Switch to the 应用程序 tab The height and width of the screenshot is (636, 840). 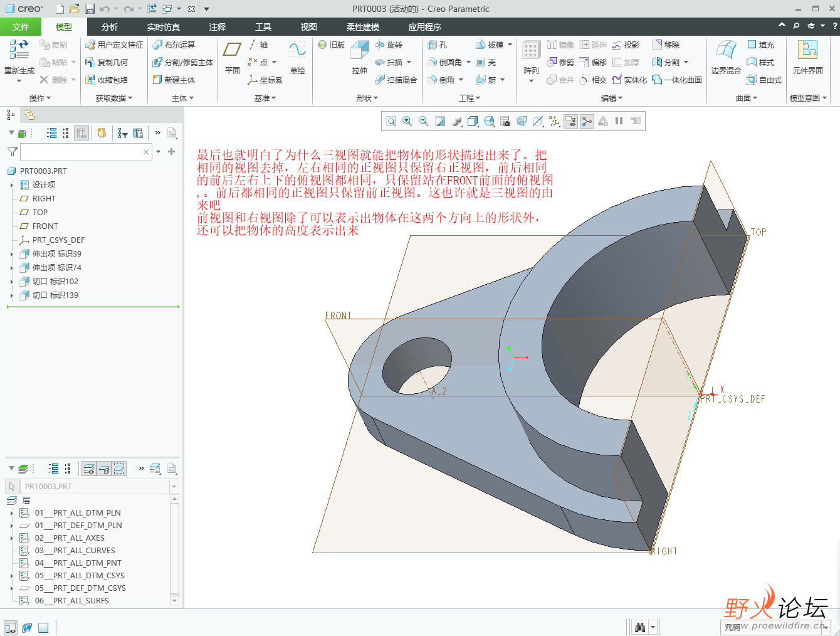(425, 27)
